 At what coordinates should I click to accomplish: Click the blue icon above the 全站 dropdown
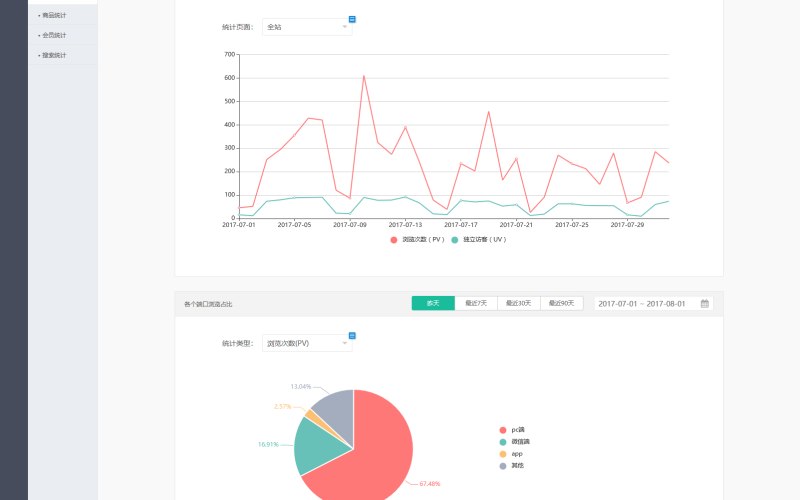click(352, 19)
